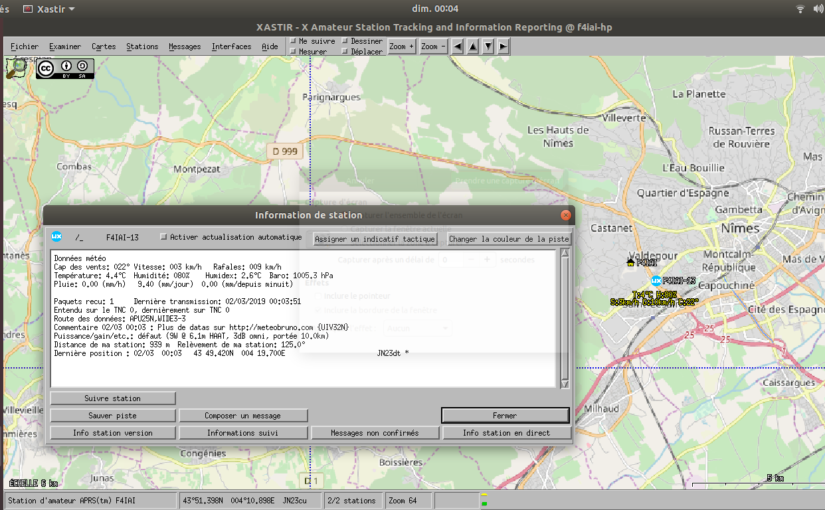Click the volume icon in top bar
Screen dimensions: 825x510
(x=818, y=9)
